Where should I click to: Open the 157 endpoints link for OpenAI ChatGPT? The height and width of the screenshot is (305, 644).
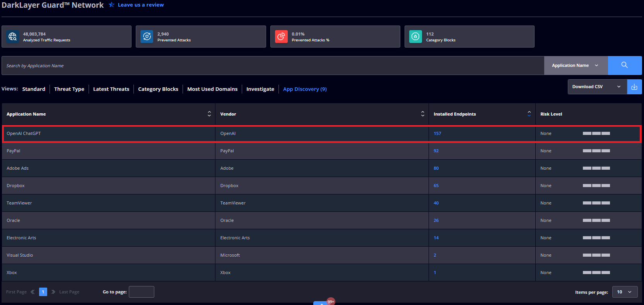coord(437,133)
